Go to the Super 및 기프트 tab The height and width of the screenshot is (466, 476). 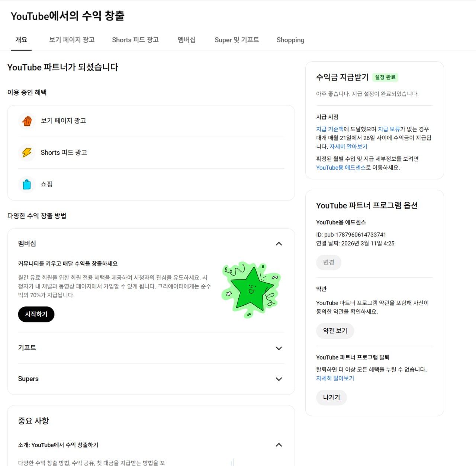click(x=237, y=40)
